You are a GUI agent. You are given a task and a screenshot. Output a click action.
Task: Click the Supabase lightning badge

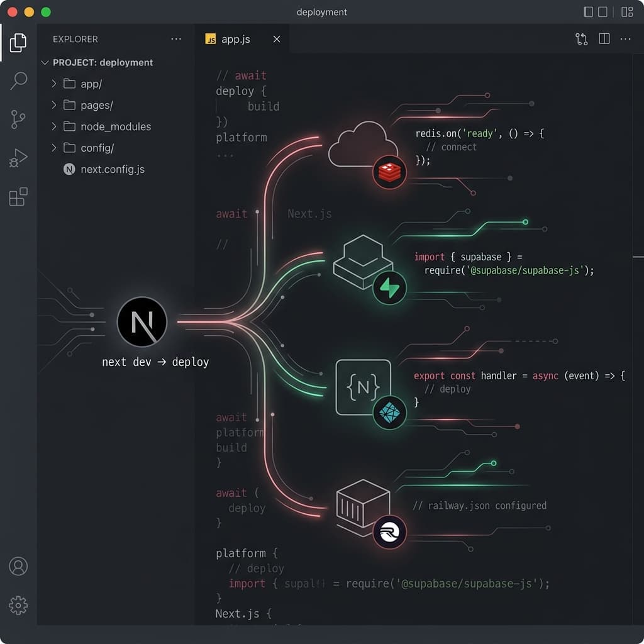tap(389, 287)
